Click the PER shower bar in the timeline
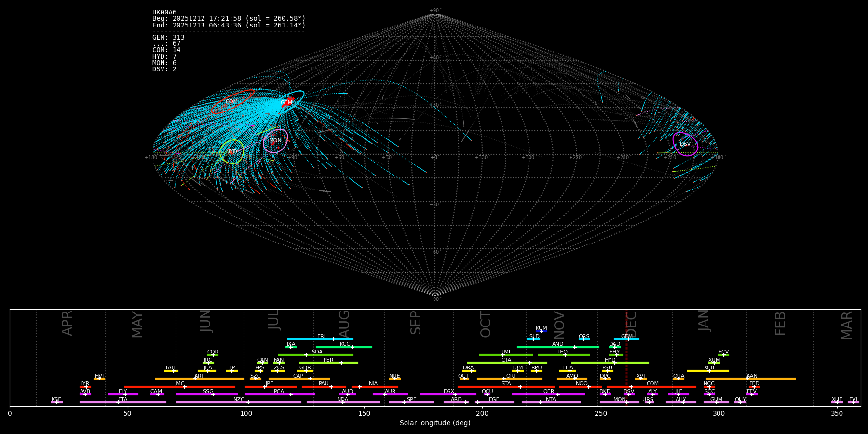This screenshot has width=868, height=434. [x=328, y=363]
